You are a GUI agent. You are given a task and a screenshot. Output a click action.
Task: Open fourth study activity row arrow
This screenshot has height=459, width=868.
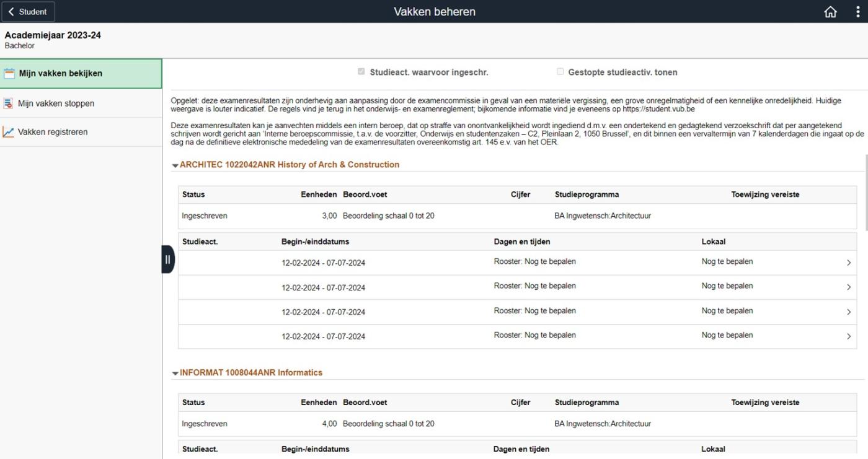(849, 336)
